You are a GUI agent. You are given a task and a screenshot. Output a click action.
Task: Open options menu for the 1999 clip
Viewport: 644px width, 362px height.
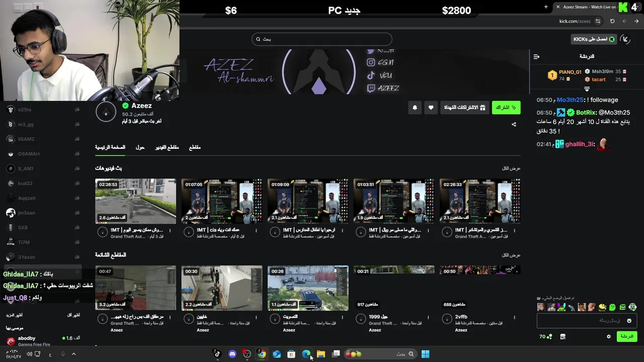[x=428, y=317]
